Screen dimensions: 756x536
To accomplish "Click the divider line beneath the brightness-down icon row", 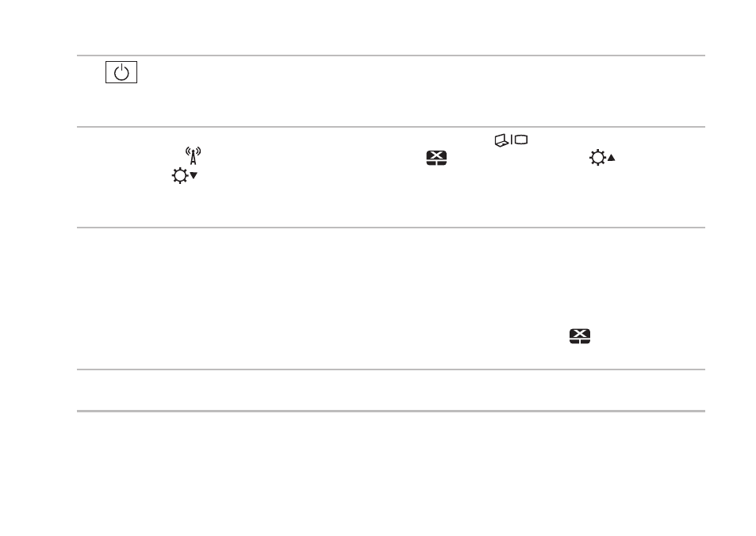I will [391, 228].
